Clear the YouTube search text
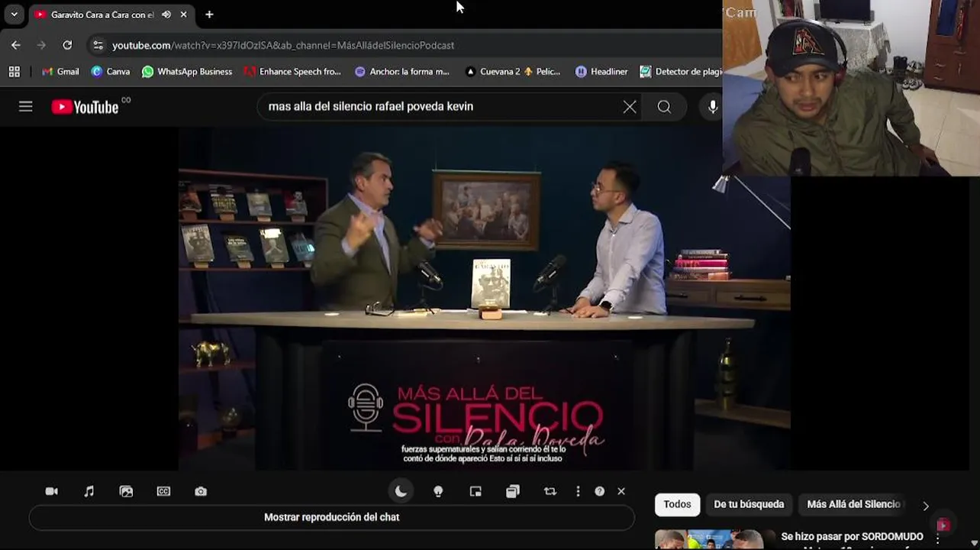Image resolution: width=980 pixels, height=550 pixels. [x=630, y=107]
